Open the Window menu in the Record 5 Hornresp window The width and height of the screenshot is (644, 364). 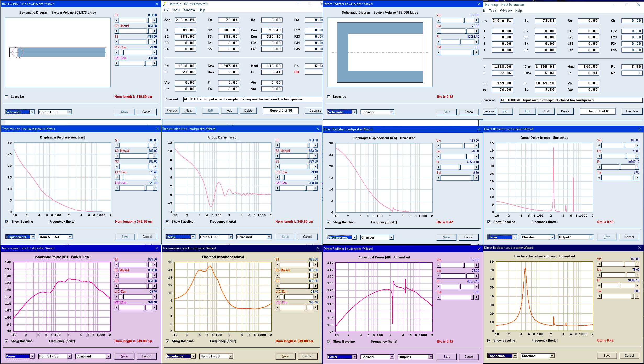coord(189,10)
